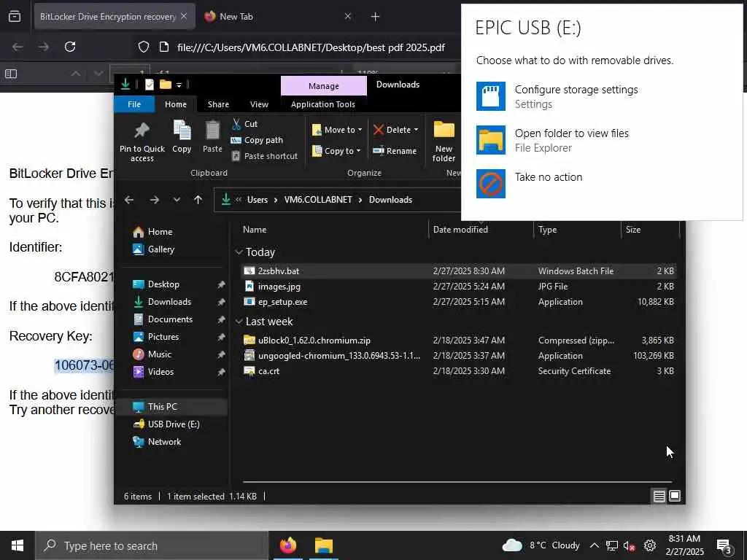Click the Windows Start button
Image resolution: width=747 pixels, height=560 pixels.
(18, 545)
